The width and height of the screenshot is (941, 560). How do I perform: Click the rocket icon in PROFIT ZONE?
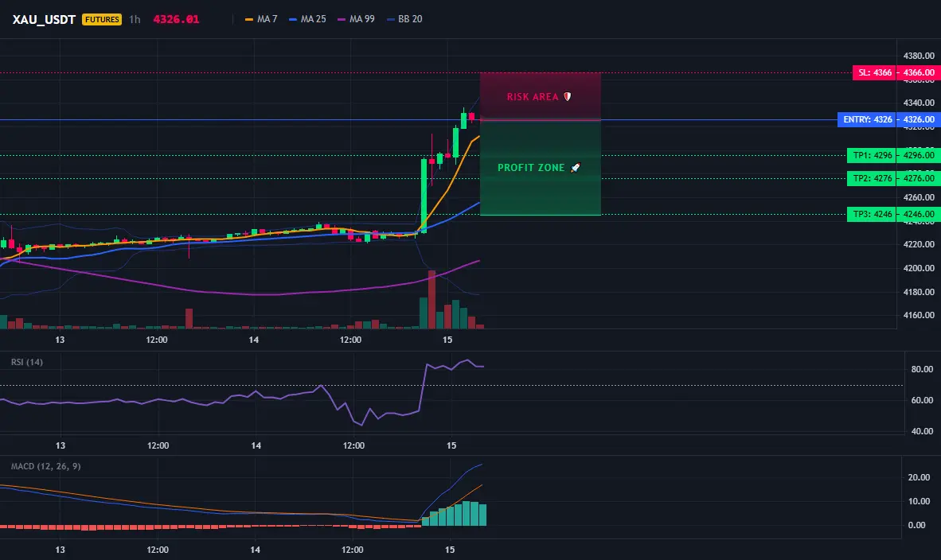click(575, 168)
